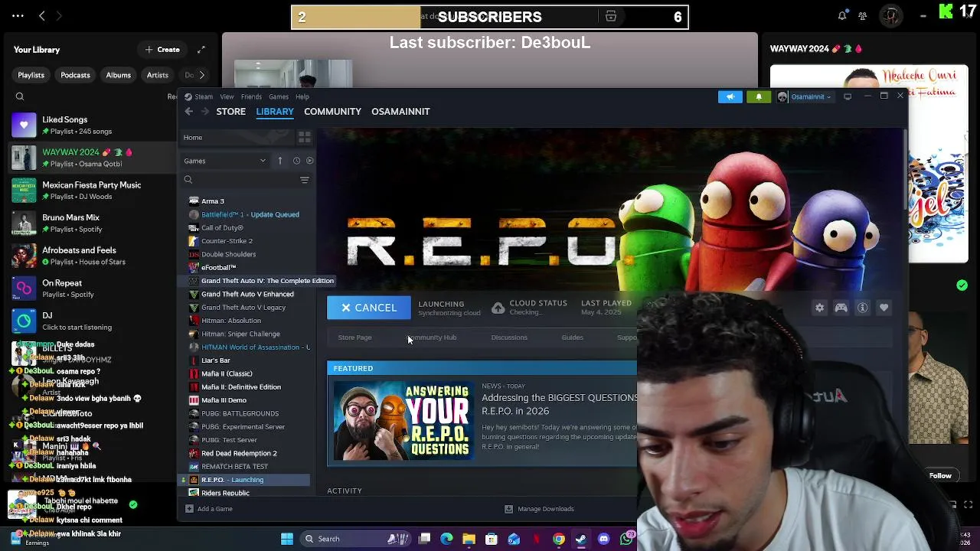Show more Spotify filter chips with arrow

tap(201, 75)
